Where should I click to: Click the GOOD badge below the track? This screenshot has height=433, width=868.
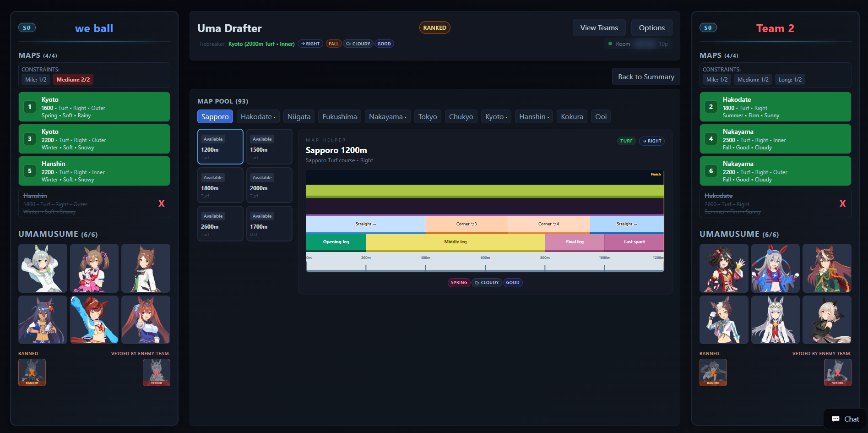click(x=513, y=282)
